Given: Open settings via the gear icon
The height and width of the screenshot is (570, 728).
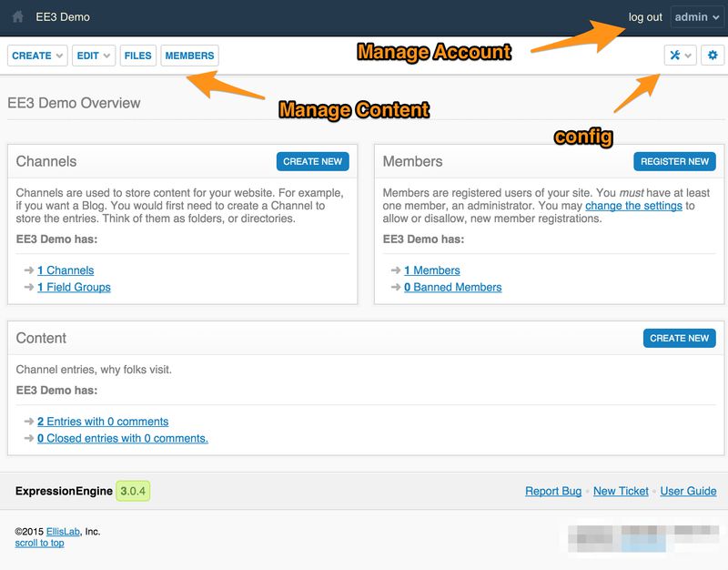Looking at the screenshot, I should coord(713,56).
